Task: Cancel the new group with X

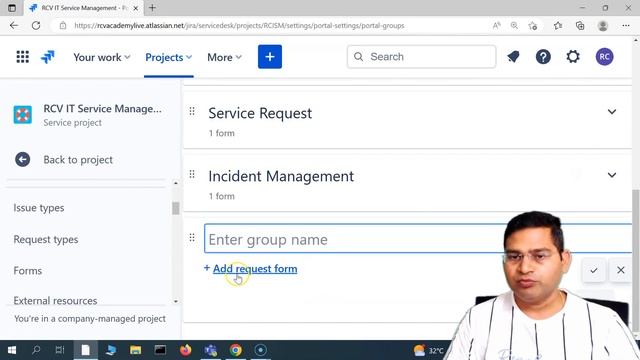Action: (x=620, y=270)
